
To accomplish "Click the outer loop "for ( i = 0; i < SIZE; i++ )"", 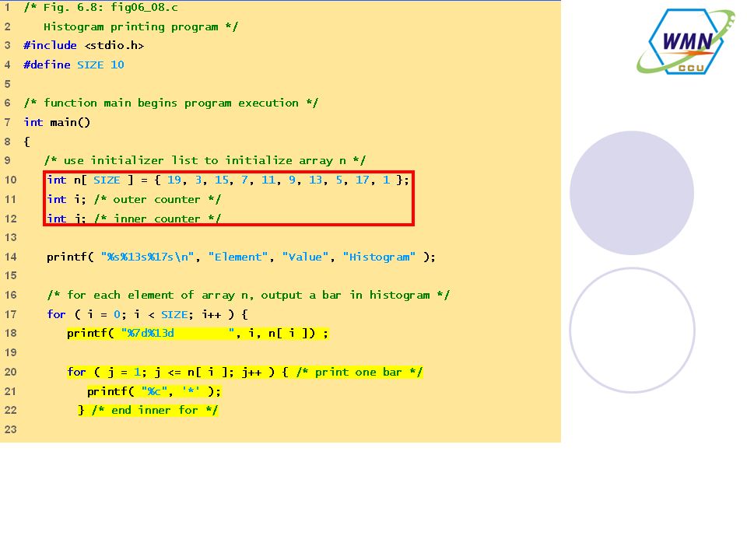I will pos(147,314).
